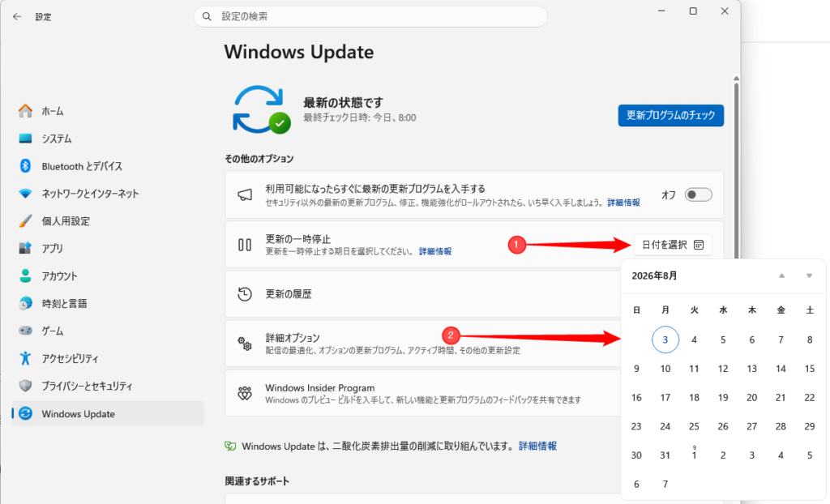The width and height of the screenshot is (830, 504).
Task: Open the 日付を選択 date picker
Action: [x=672, y=245]
